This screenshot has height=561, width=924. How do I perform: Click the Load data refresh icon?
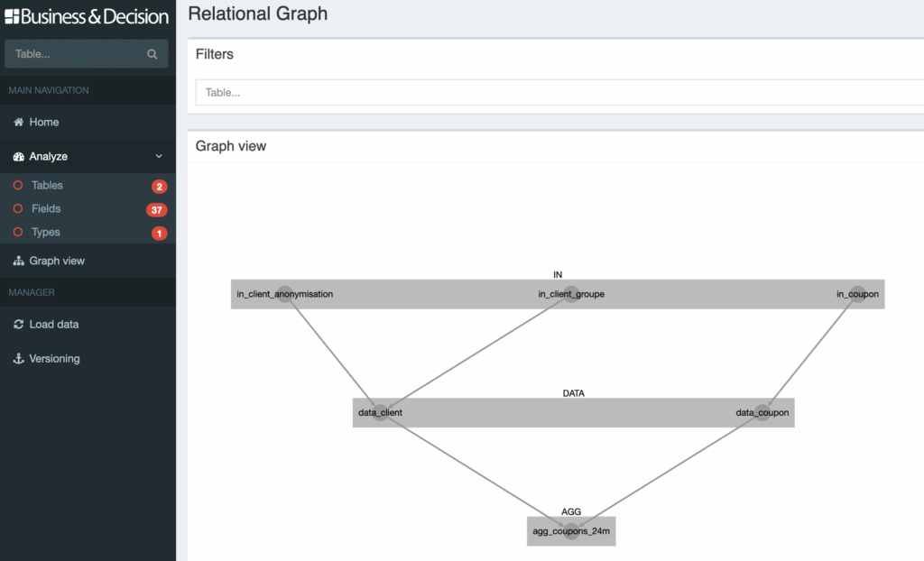coord(18,324)
